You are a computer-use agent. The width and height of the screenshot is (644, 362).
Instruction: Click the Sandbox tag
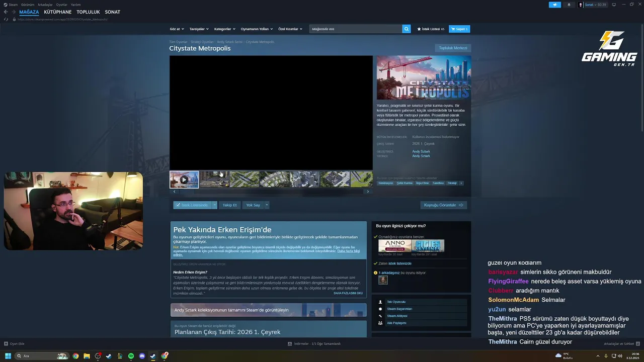click(438, 183)
